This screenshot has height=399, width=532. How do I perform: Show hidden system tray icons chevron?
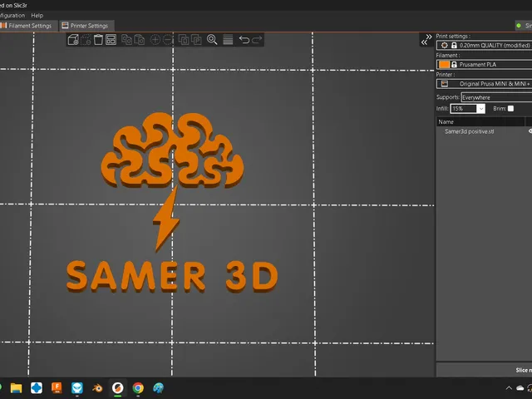tap(509, 388)
